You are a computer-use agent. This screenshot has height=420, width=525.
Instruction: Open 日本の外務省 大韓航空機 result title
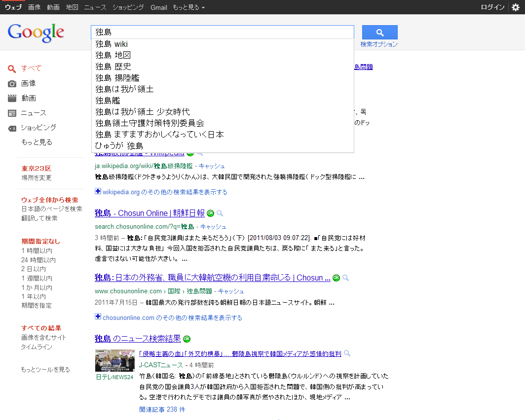coord(213,278)
